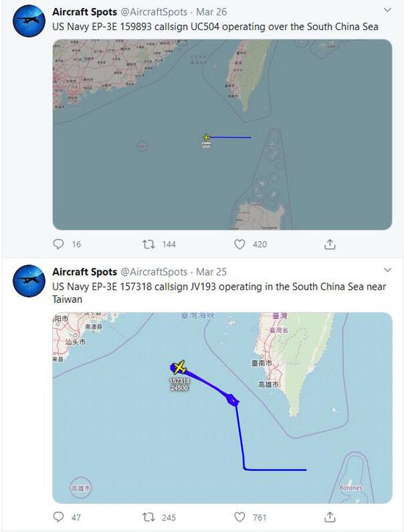
Task: Click the yellow 157318 aircraft marker
Action: 179,367
